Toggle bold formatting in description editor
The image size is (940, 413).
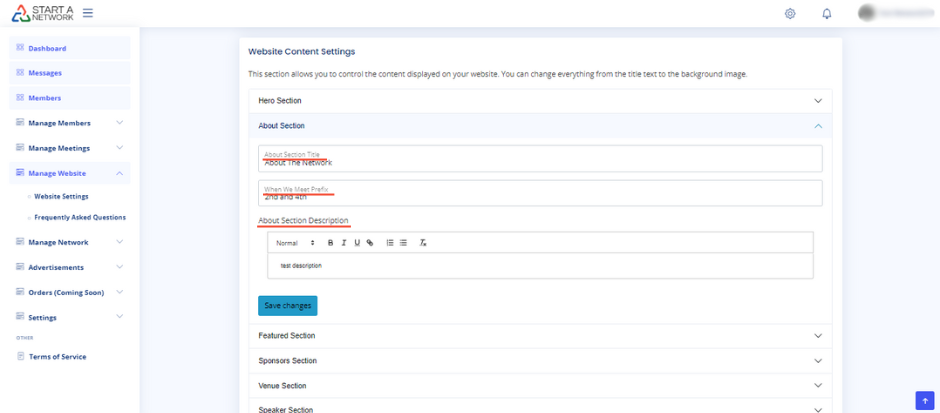coord(331,243)
